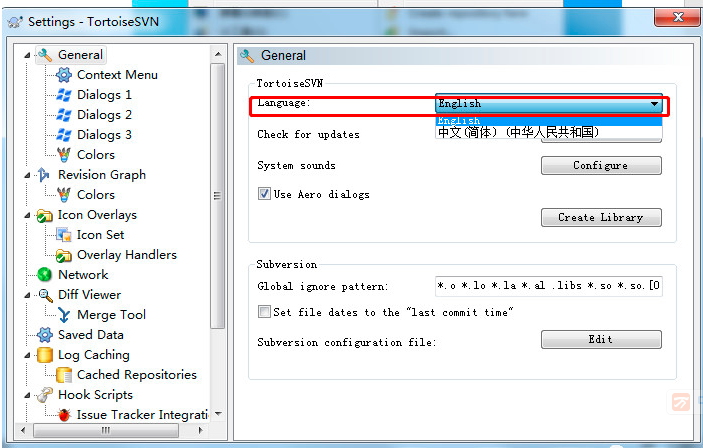This screenshot has height=448, width=703.
Task: Click the tree scroll down arrow
Action: click(x=218, y=413)
